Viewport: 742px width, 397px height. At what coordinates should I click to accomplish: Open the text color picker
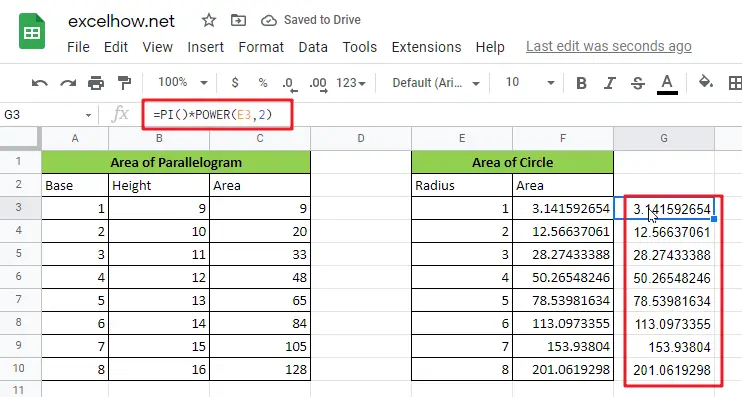(667, 84)
